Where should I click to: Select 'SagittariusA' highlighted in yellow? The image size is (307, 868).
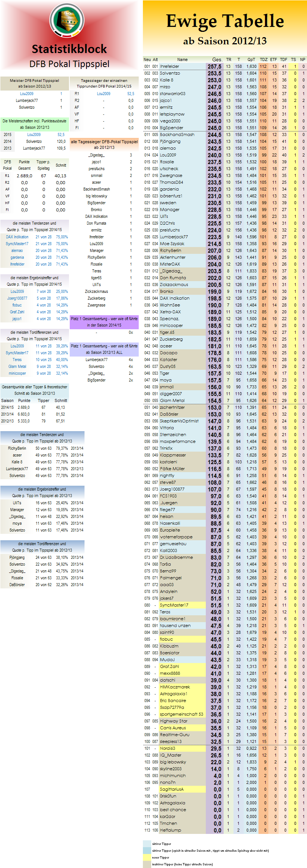(x=171, y=789)
